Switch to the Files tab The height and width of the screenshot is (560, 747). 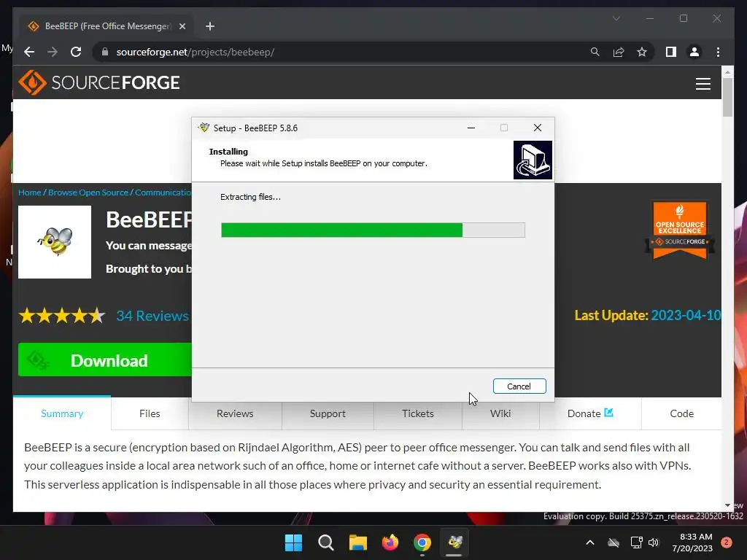pos(150,413)
